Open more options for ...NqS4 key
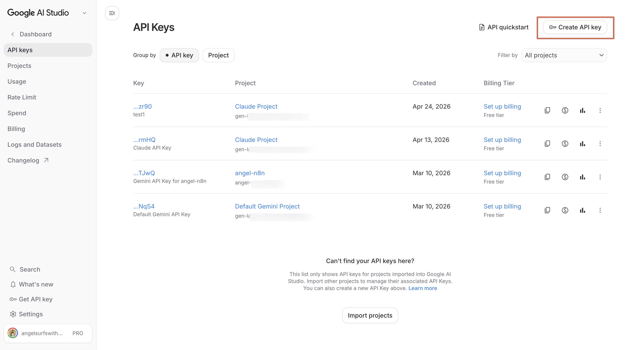This screenshot has height=350, width=644. click(600, 210)
